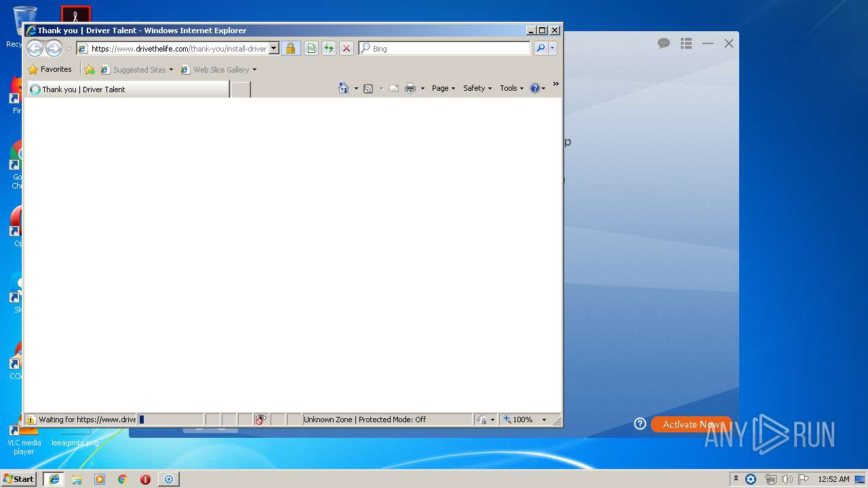This screenshot has width=868, height=488.
Task: Expand the Print options dropdown arrow
Action: pyautogui.click(x=422, y=89)
